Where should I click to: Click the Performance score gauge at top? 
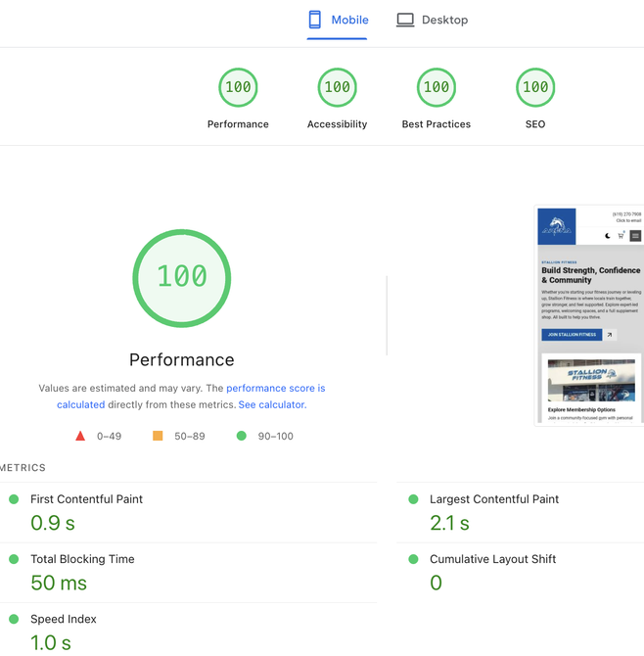[238, 88]
